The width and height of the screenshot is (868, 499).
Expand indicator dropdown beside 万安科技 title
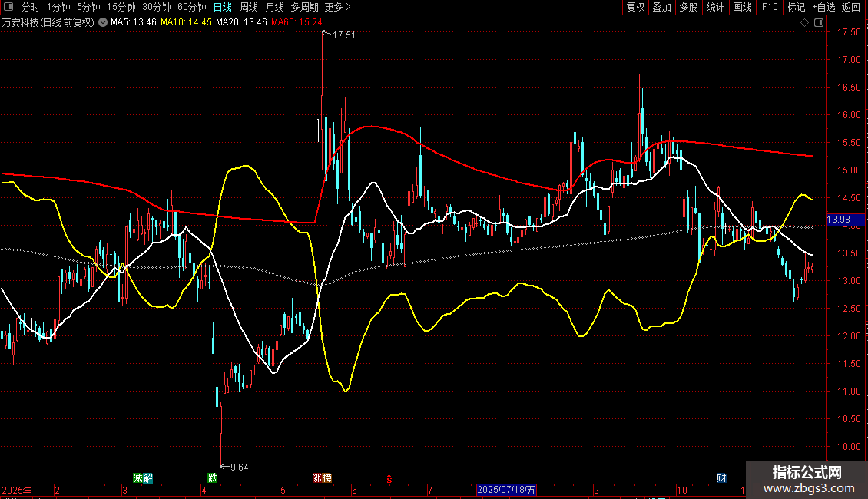point(103,22)
